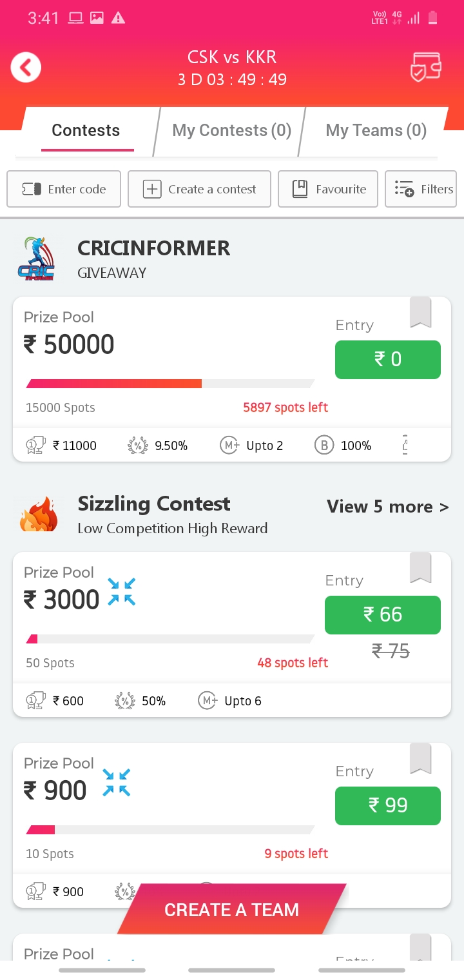Screen dimensions: 464x980
Task: Click the CREATE A TEAM button
Action: tap(232, 910)
